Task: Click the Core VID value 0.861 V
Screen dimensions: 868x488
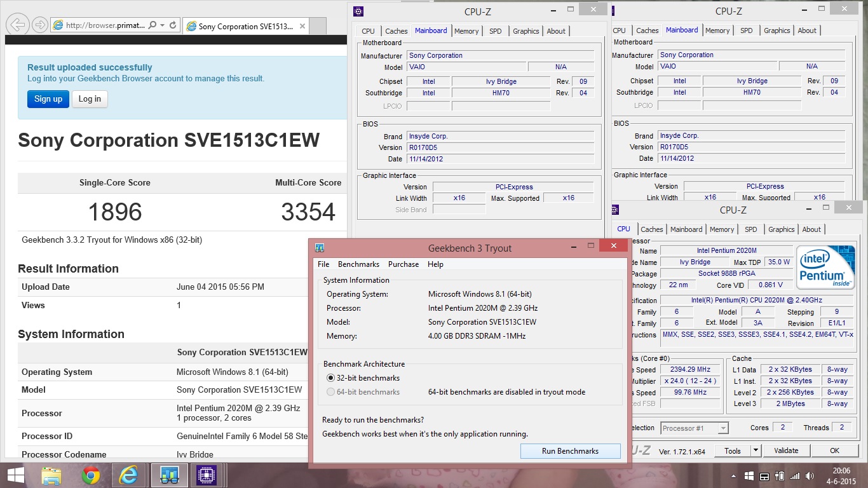Action: [770, 285]
